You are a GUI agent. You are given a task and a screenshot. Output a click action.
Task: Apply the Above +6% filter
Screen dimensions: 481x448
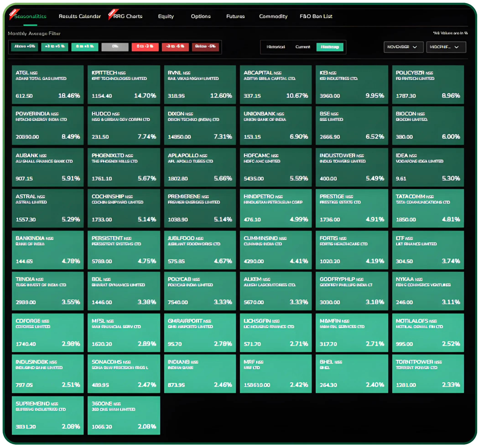pyautogui.click(x=24, y=47)
